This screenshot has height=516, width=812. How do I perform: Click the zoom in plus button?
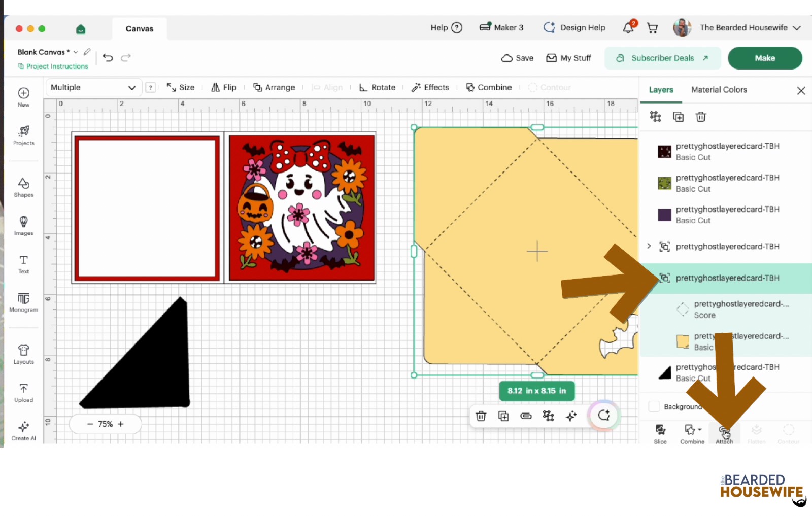point(121,424)
